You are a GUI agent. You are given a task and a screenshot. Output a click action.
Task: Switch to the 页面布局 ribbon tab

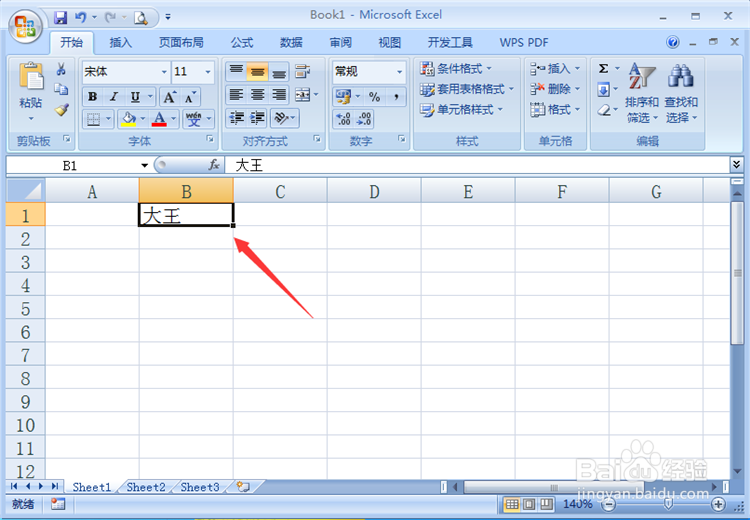click(181, 43)
